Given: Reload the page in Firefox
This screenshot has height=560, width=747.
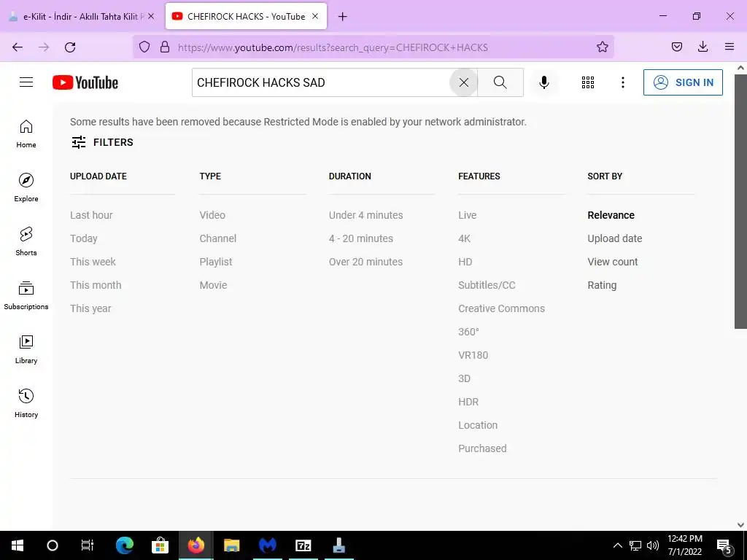Looking at the screenshot, I should click(70, 47).
